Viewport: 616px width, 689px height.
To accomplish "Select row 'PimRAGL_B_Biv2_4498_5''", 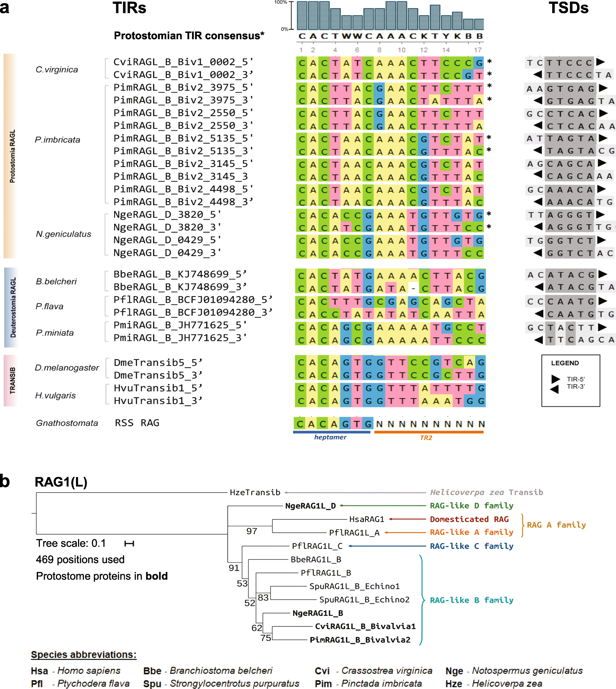I will coord(184,189).
